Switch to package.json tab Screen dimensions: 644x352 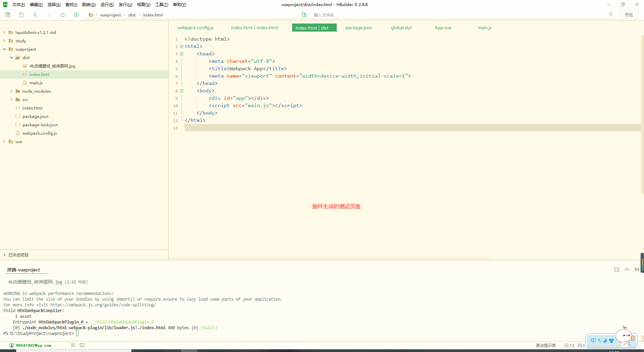359,28
